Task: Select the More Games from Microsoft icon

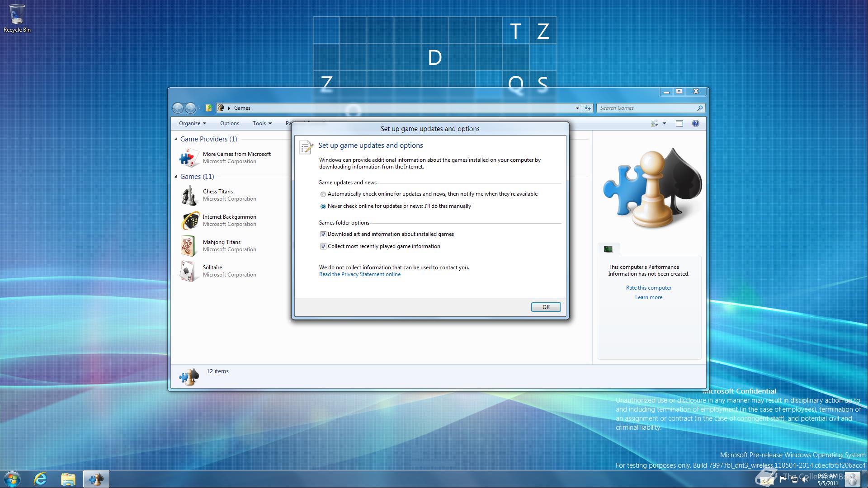Action: pyautogui.click(x=189, y=158)
